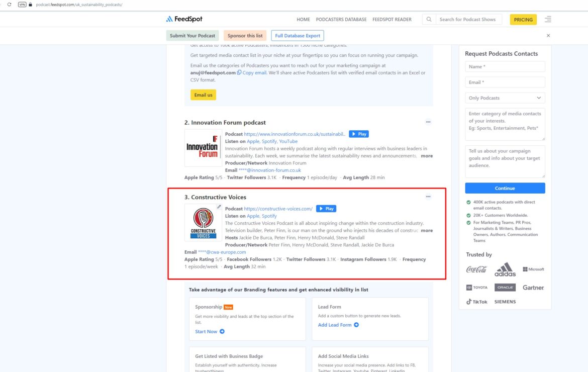Go to Feedspot Reader menu item
This screenshot has height=372, width=588.
(392, 20)
